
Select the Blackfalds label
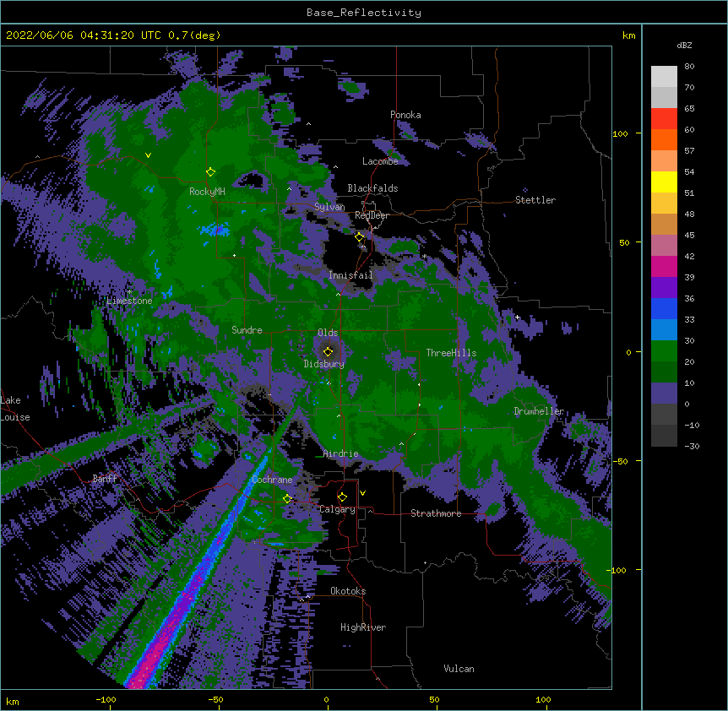372,188
